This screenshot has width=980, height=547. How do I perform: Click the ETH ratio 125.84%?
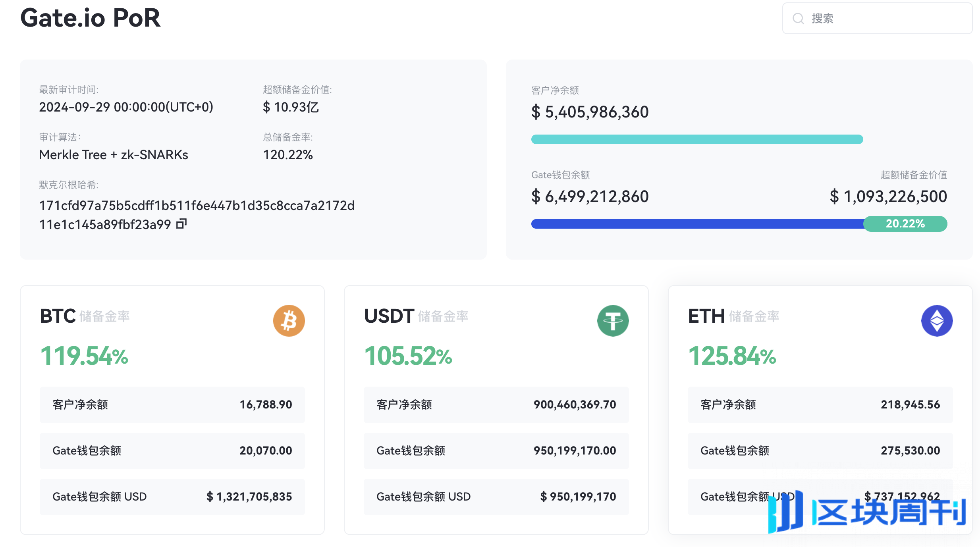pos(732,356)
